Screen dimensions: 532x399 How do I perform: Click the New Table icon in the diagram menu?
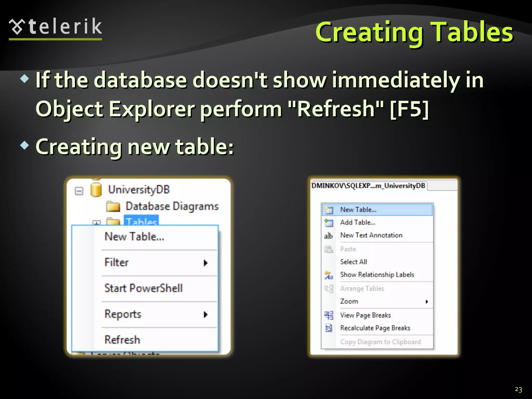tap(329, 210)
